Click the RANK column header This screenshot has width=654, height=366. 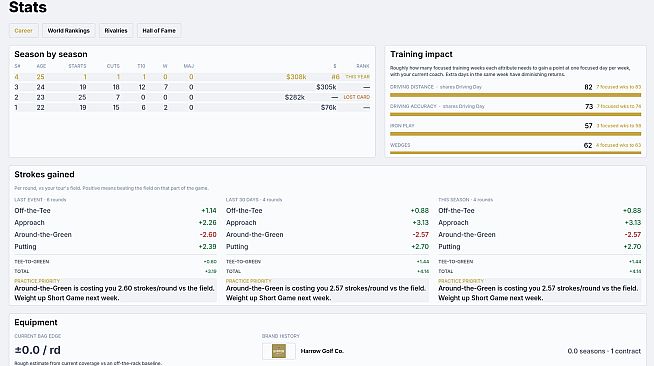363,66
